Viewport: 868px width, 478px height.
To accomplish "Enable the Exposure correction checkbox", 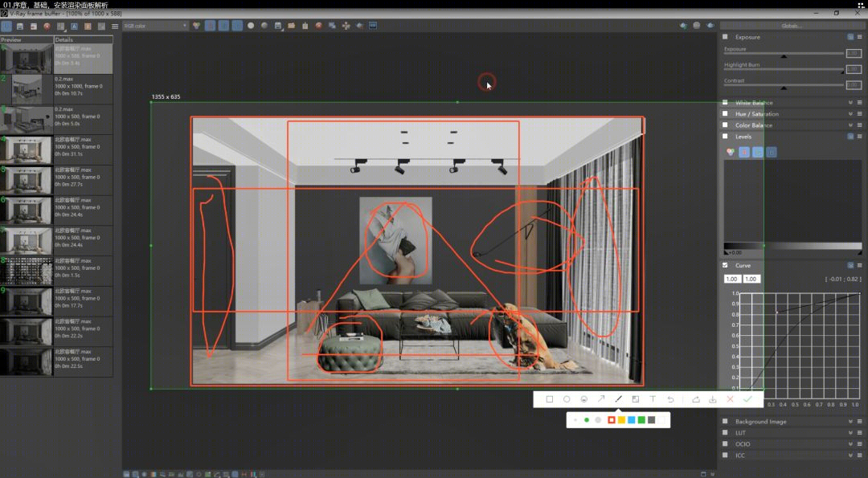I will tap(725, 36).
